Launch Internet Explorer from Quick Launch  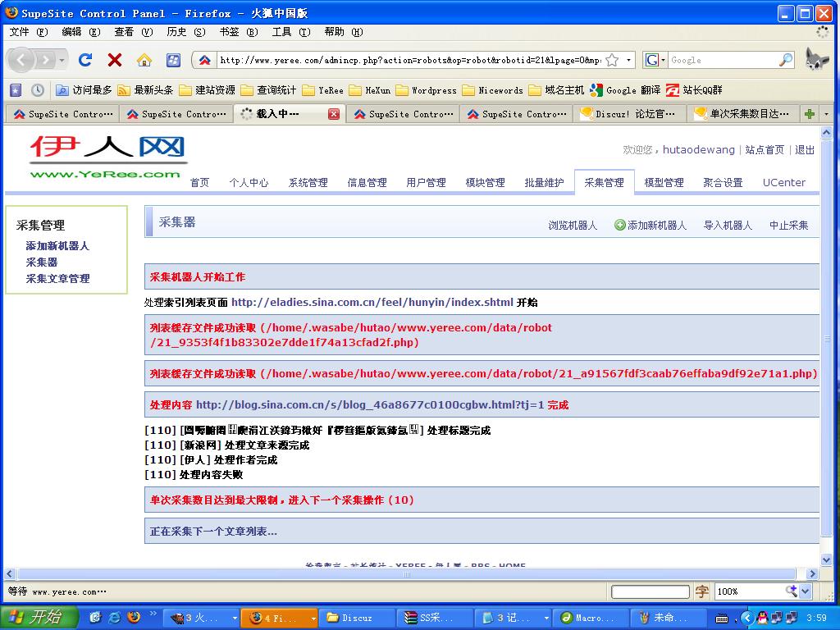tap(115, 617)
